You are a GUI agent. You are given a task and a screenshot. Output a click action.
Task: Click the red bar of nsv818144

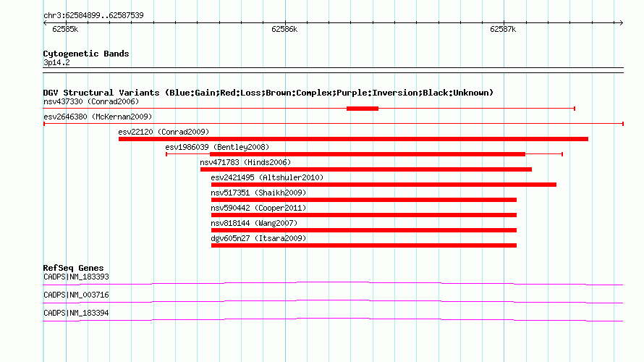(x=364, y=230)
